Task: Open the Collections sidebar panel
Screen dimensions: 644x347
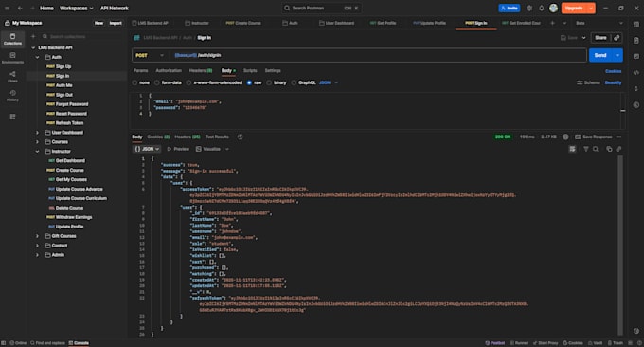Action: pos(12,39)
